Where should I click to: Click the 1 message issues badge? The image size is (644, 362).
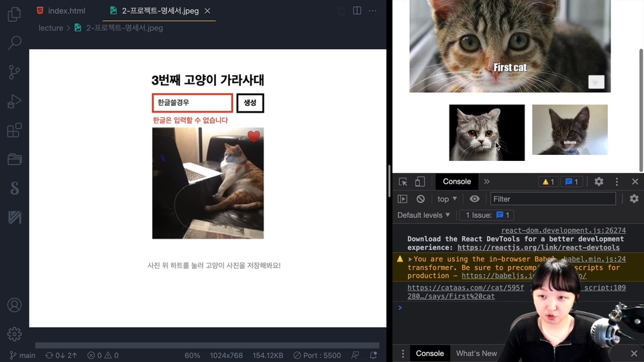coord(572,182)
